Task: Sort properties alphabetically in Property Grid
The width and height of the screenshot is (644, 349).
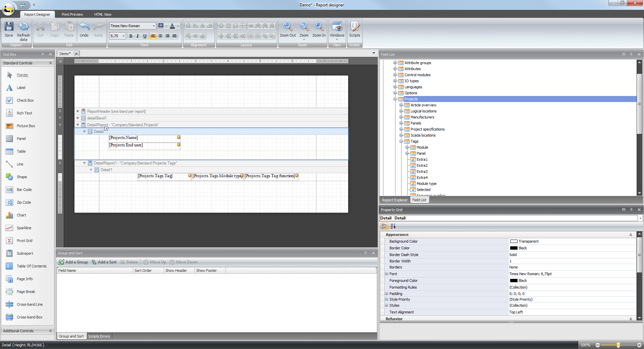Action: click(x=393, y=226)
